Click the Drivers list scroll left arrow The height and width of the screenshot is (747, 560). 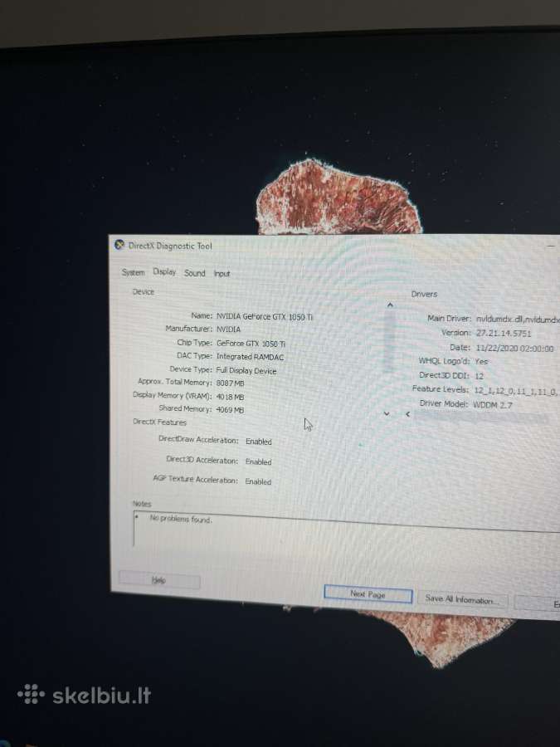point(407,414)
